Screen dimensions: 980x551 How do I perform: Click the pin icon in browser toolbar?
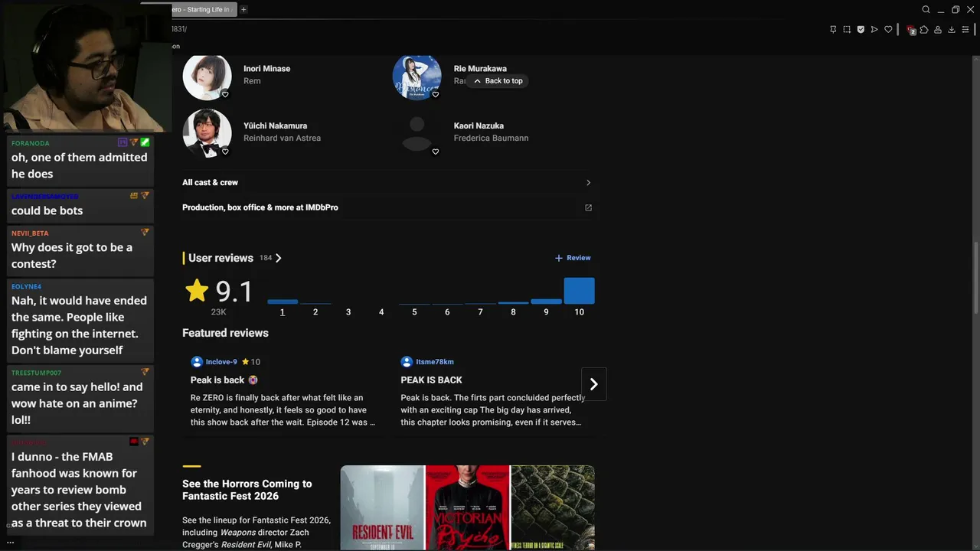833,29
